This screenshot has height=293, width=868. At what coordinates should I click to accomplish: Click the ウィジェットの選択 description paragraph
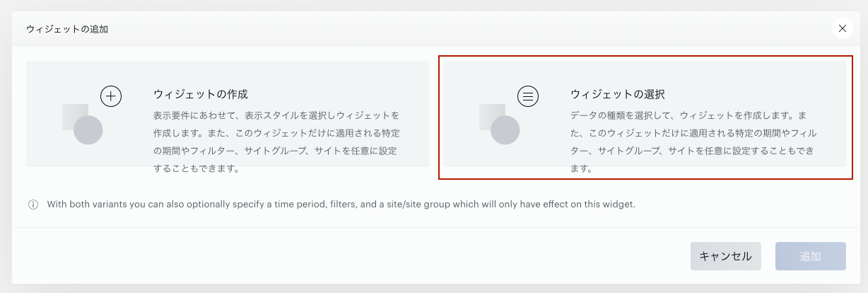tap(694, 142)
